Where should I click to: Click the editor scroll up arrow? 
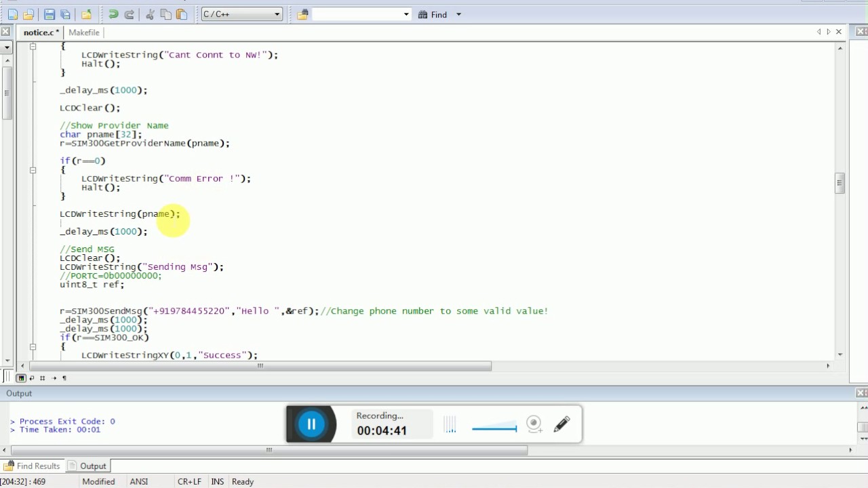(840, 47)
